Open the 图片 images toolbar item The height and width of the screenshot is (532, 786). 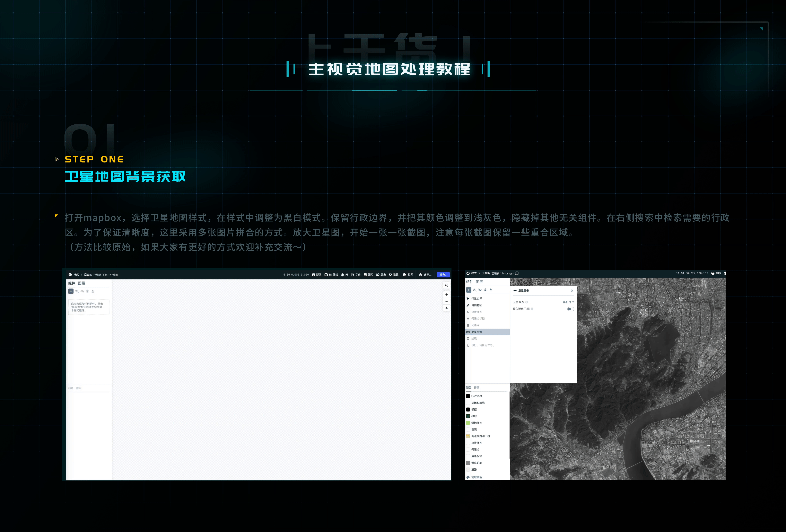(368, 275)
